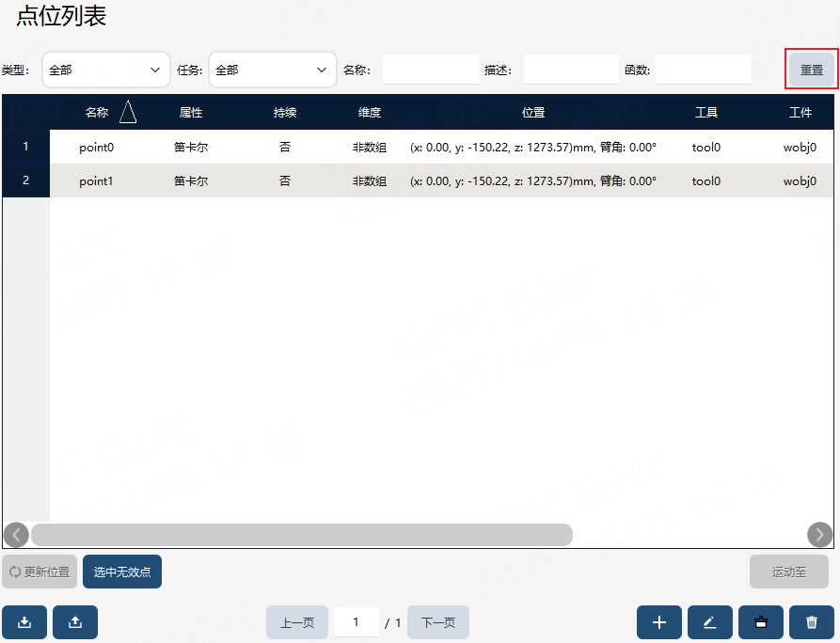Open the 任务 dropdown
The width and height of the screenshot is (840, 643).
273,70
